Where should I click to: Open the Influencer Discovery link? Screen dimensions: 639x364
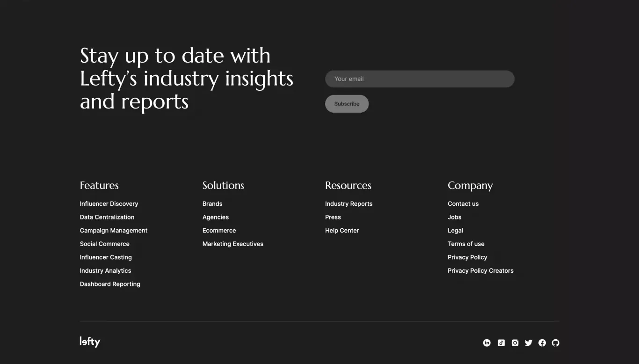coord(109,204)
